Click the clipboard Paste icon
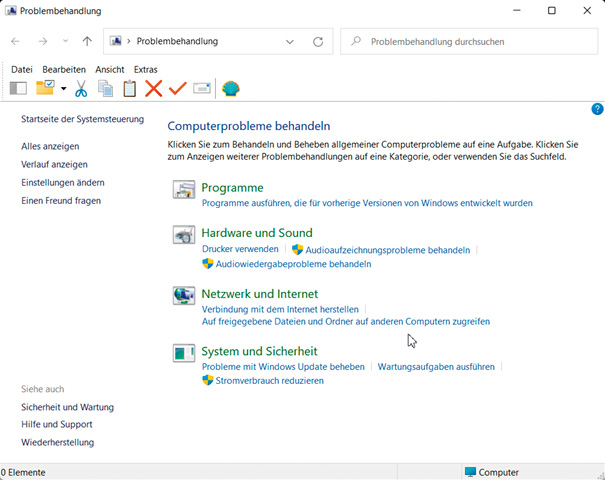The width and height of the screenshot is (605, 480). 130,88
